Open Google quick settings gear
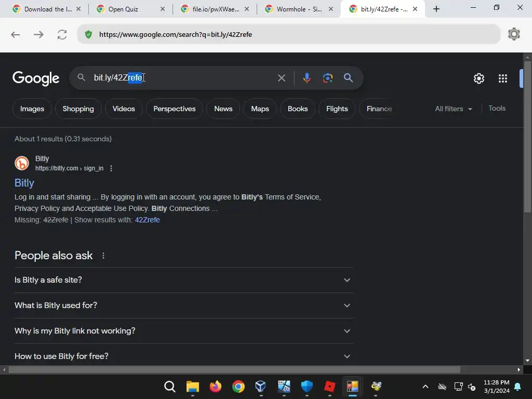The height and width of the screenshot is (399, 532). (478, 78)
